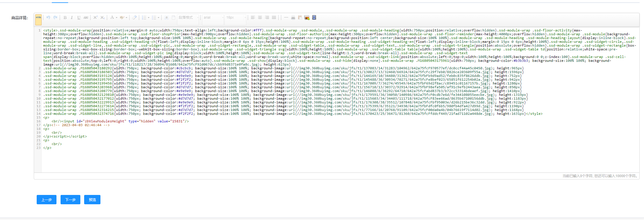Click the zbViewModulesHeight input code line

point(120,121)
